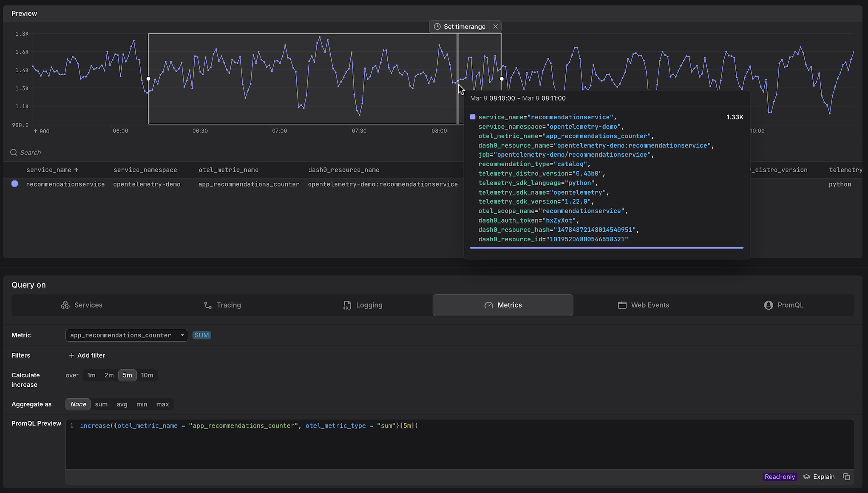This screenshot has height=493, width=868.
Task: Set aggregation to max
Action: (162, 404)
